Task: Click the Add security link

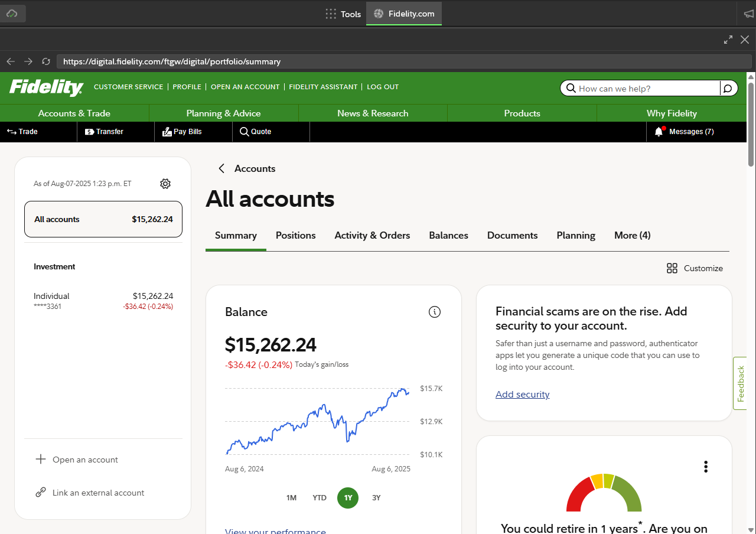Action: [x=522, y=394]
